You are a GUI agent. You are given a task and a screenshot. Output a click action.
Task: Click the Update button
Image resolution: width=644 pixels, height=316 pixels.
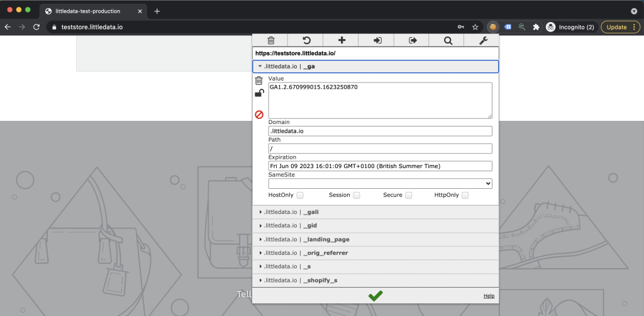coord(621,27)
